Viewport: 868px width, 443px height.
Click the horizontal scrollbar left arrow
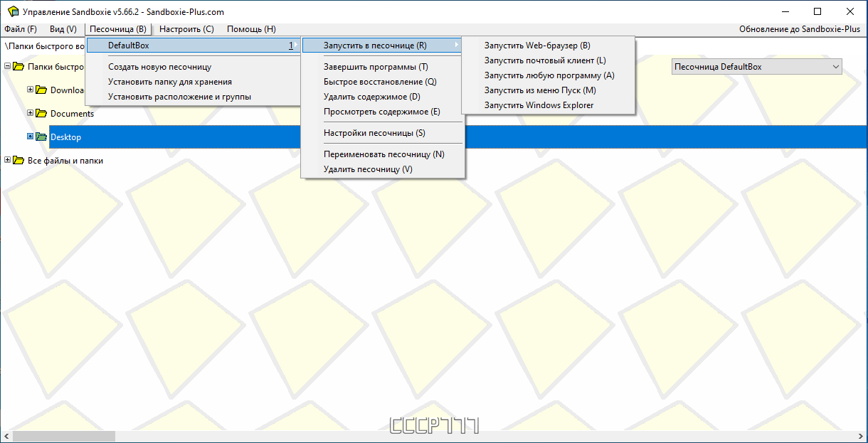[6, 437]
